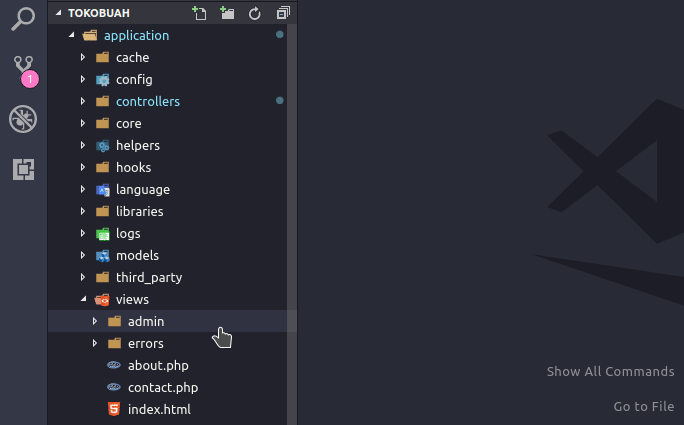
Task: Open the Search view in activity bar
Action: (x=23, y=19)
